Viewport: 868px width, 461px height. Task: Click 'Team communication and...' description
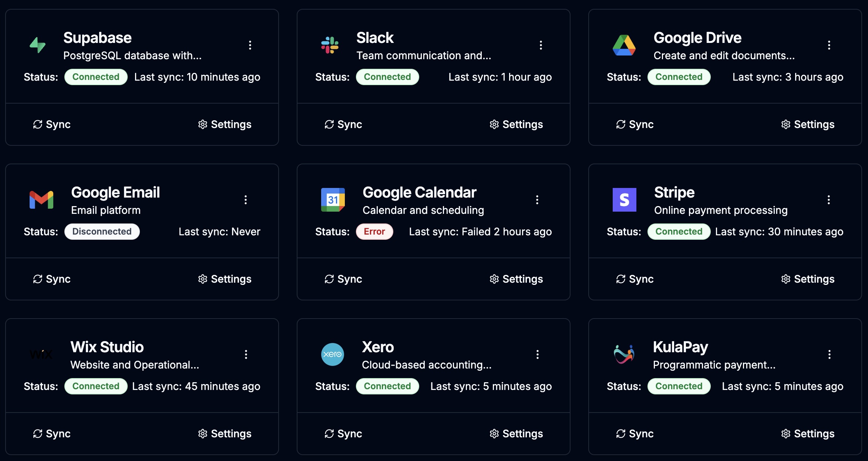424,55
